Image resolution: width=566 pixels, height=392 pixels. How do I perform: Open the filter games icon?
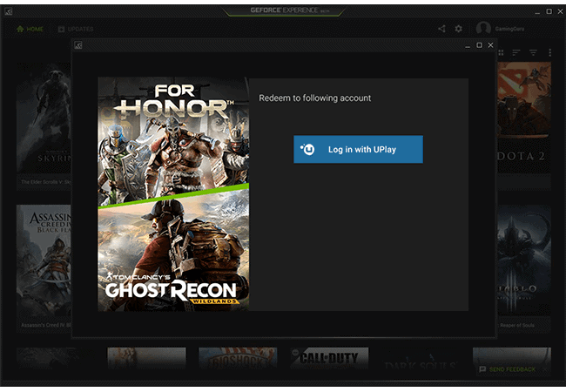533,53
